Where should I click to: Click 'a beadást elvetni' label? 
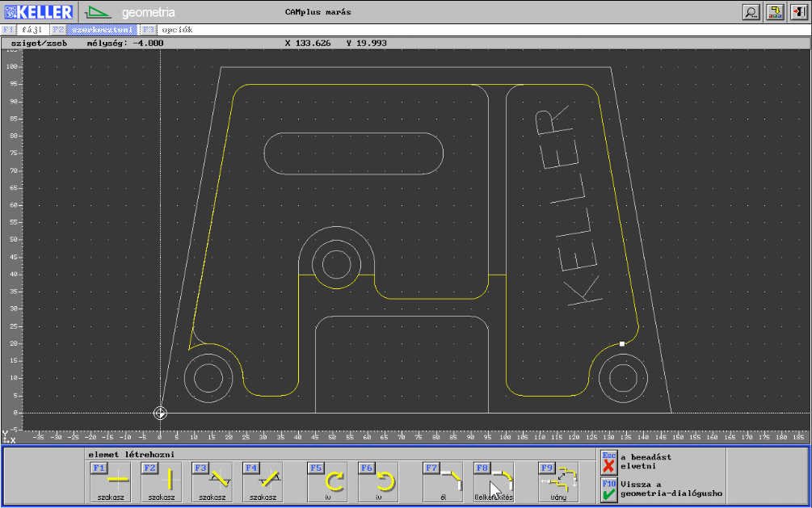[646, 461]
